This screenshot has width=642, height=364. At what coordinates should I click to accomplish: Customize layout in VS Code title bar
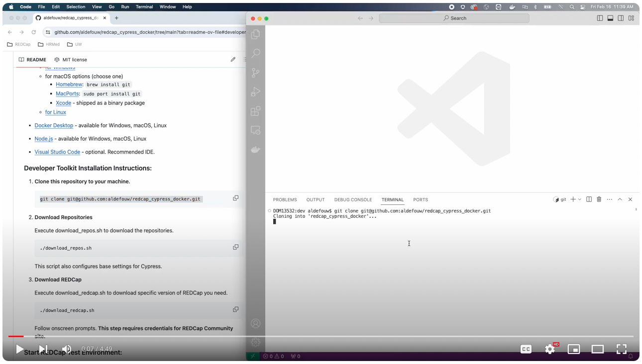[x=631, y=18]
